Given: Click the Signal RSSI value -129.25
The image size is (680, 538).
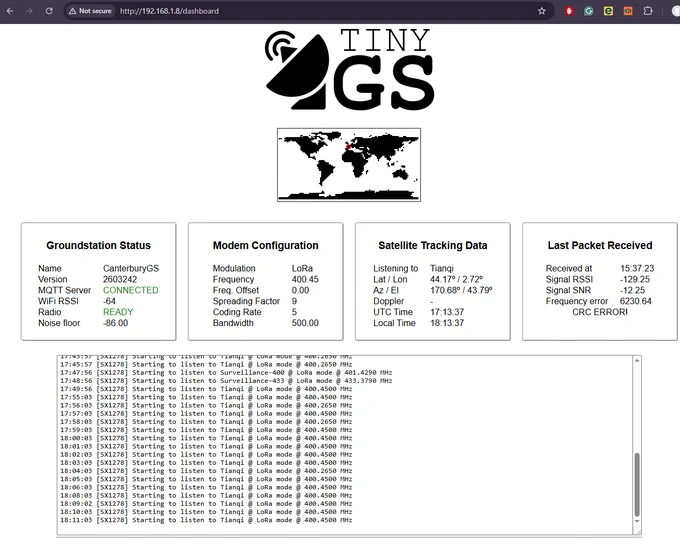Looking at the screenshot, I should [x=635, y=279].
